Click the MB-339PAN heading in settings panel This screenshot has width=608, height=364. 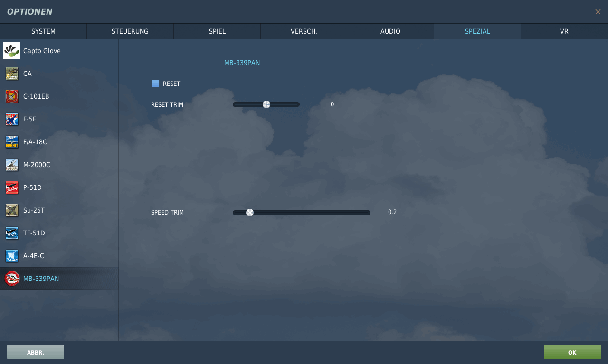coord(242,63)
